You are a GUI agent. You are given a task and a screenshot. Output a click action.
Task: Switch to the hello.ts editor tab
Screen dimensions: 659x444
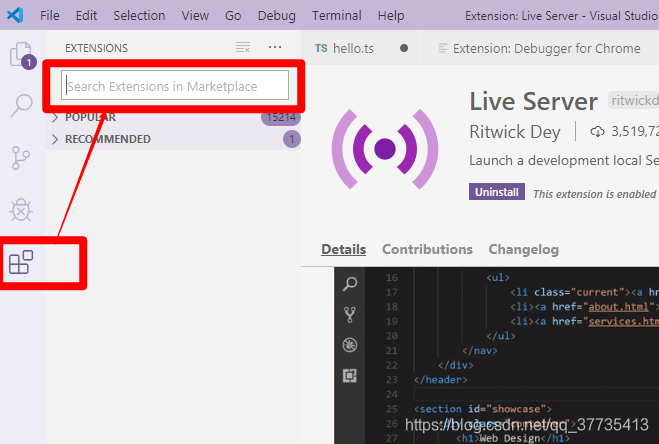pos(361,48)
